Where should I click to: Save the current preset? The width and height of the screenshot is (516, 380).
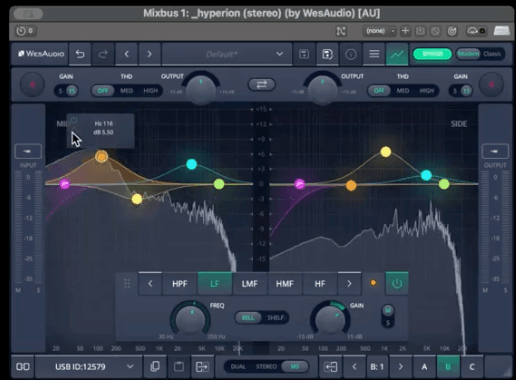click(304, 54)
